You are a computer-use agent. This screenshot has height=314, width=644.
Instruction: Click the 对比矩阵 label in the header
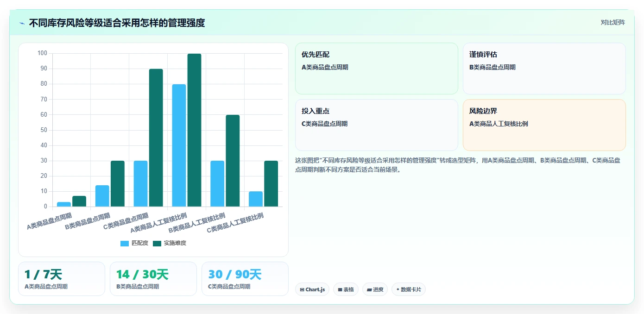coord(612,23)
